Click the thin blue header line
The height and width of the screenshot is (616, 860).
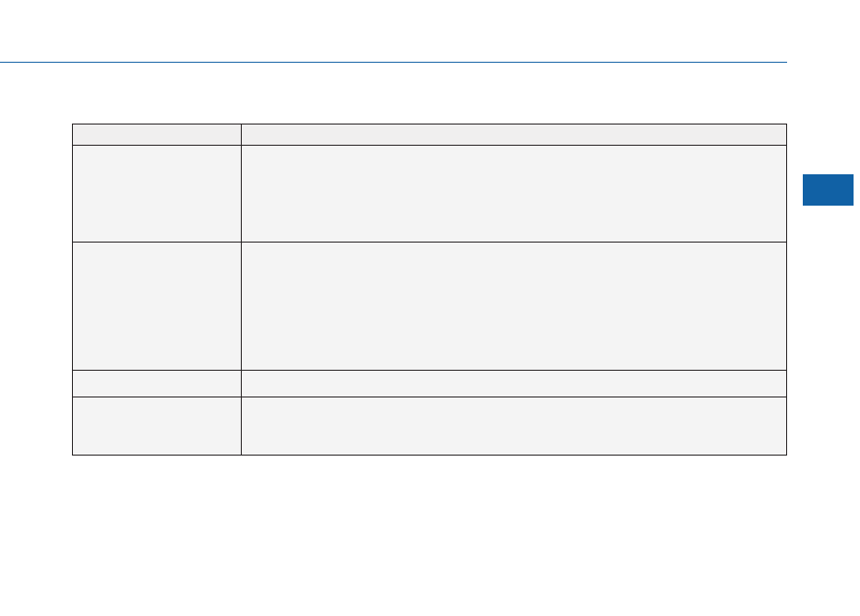pyautogui.click(x=393, y=62)
